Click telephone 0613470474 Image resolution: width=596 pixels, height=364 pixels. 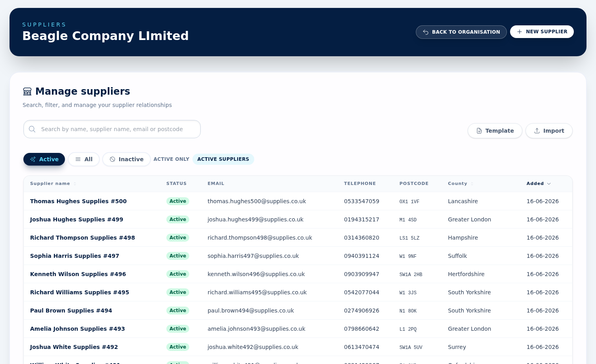[362, 347]
